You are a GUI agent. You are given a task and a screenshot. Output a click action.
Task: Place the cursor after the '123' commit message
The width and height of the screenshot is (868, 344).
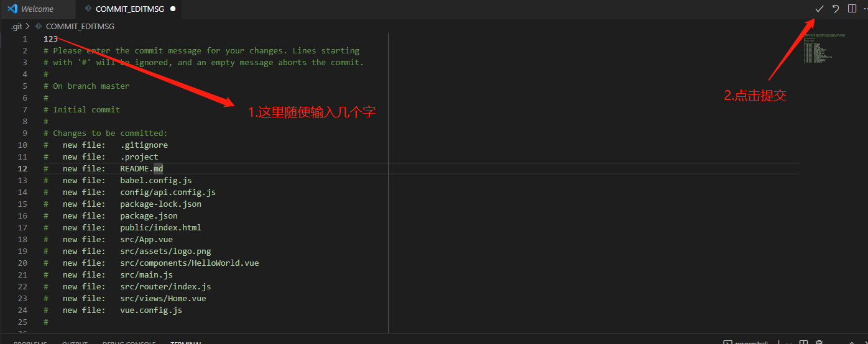click(x=58, y=38)
